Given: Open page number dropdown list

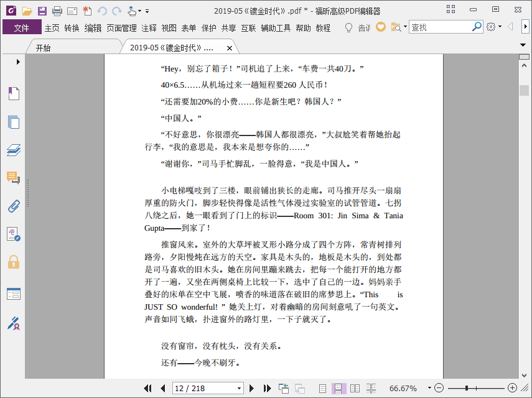Looking at the screenshot, I should coord(239,389).
